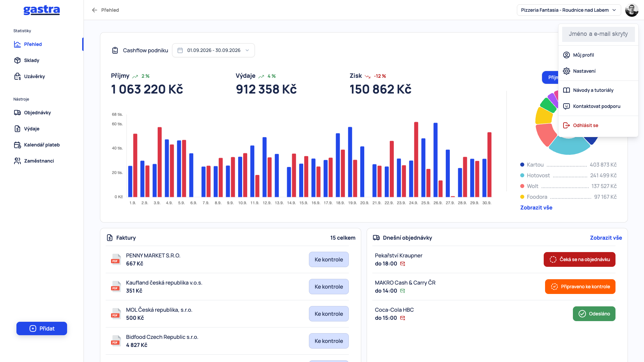This screenshot has width=644, height=362.
Task: Click Připraveno ke kontrole status button
Action: point(580,287)
